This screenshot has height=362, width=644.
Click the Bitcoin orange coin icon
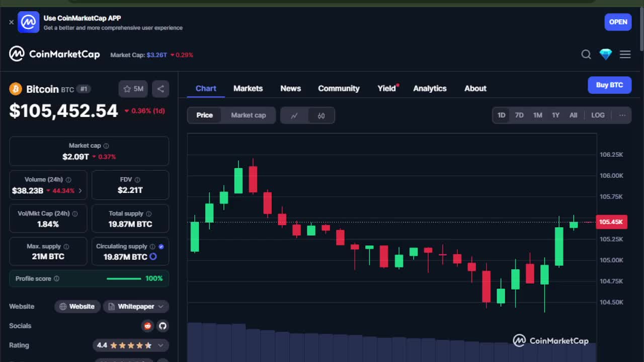pos(16,89)
